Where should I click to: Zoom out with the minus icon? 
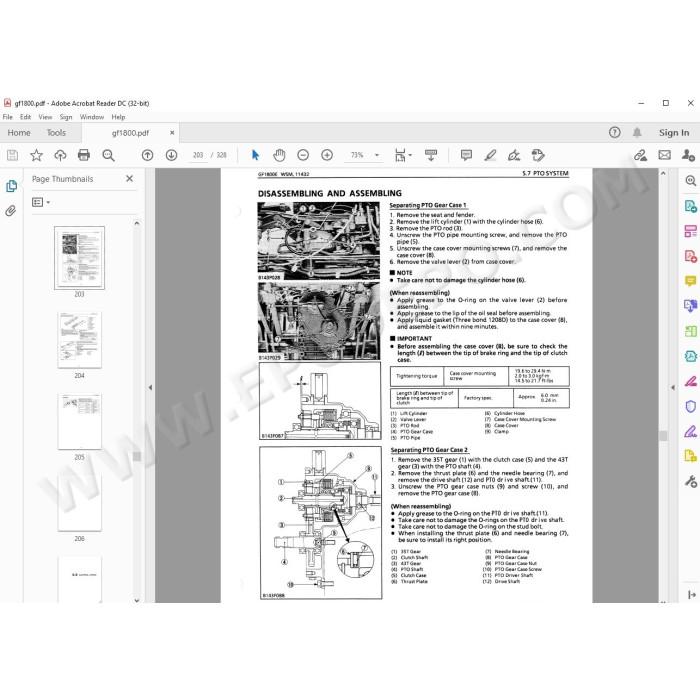[x=303, y=155]
